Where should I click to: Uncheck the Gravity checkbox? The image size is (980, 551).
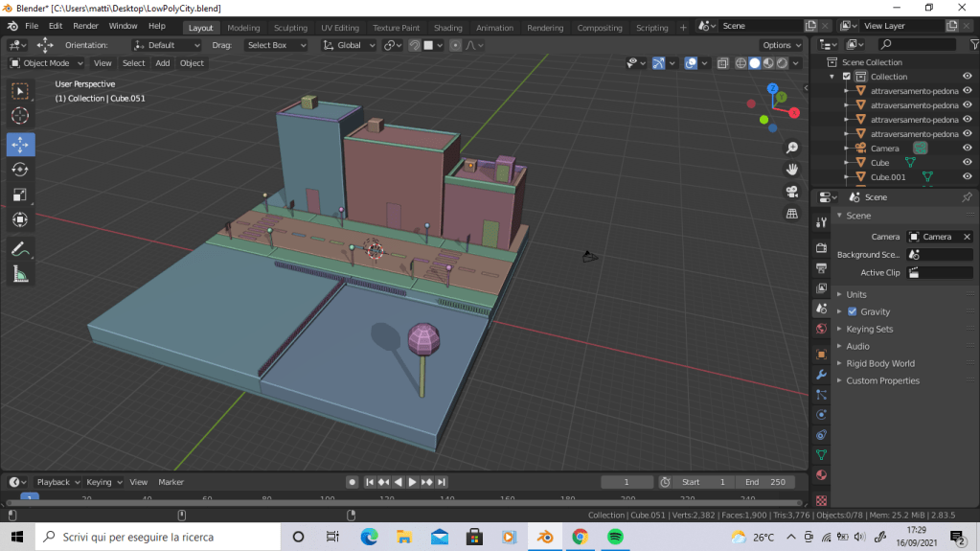pos(853,311)
